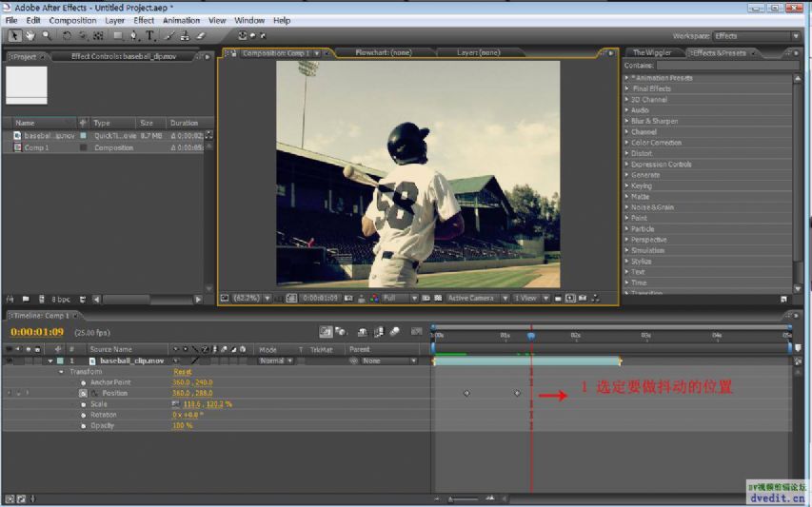Collapse baseball_clip.mov layer properties

tap(50, 361)
